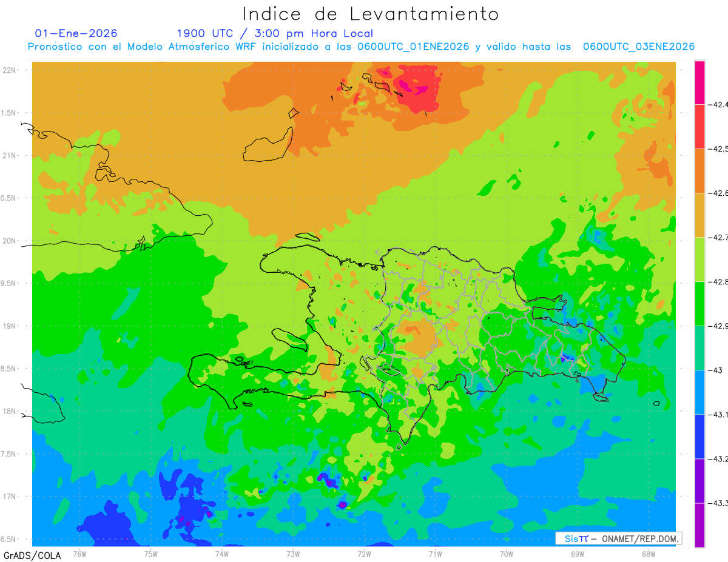Image resolution: width=728 pixels, height=562 pixels.
Task: Click the magenta swatch atop the legend
Action: pyautogui.click(x=699, y=82)
